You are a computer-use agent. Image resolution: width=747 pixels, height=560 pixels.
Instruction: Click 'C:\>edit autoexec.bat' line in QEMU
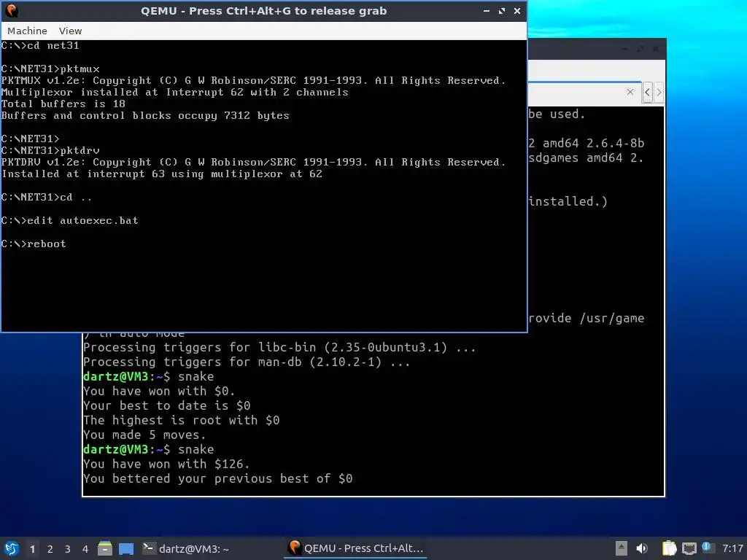pyautogui.click(x=69, y=220)
